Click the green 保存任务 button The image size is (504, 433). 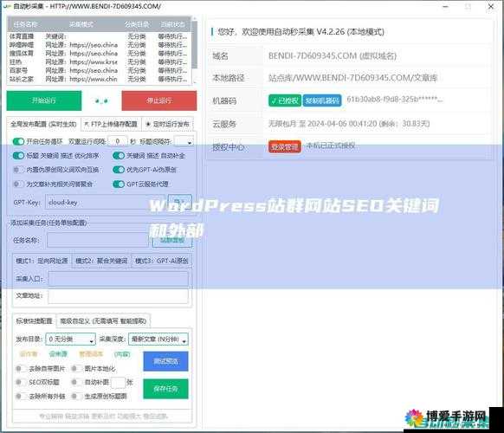point(165,389)
